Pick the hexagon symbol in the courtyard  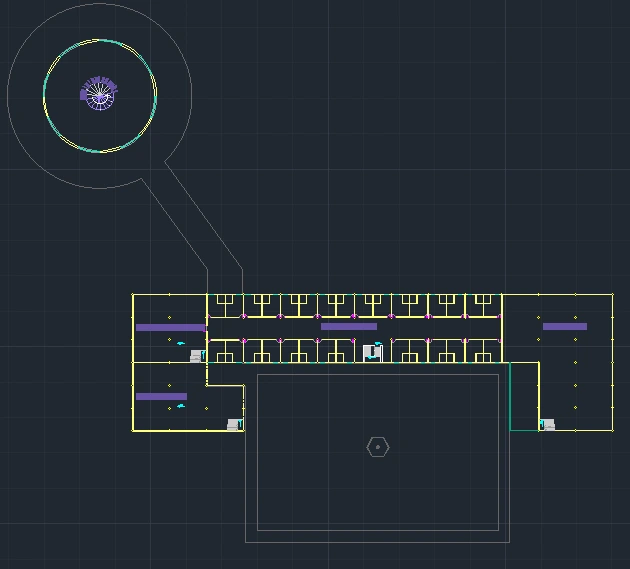click(378, 447)
